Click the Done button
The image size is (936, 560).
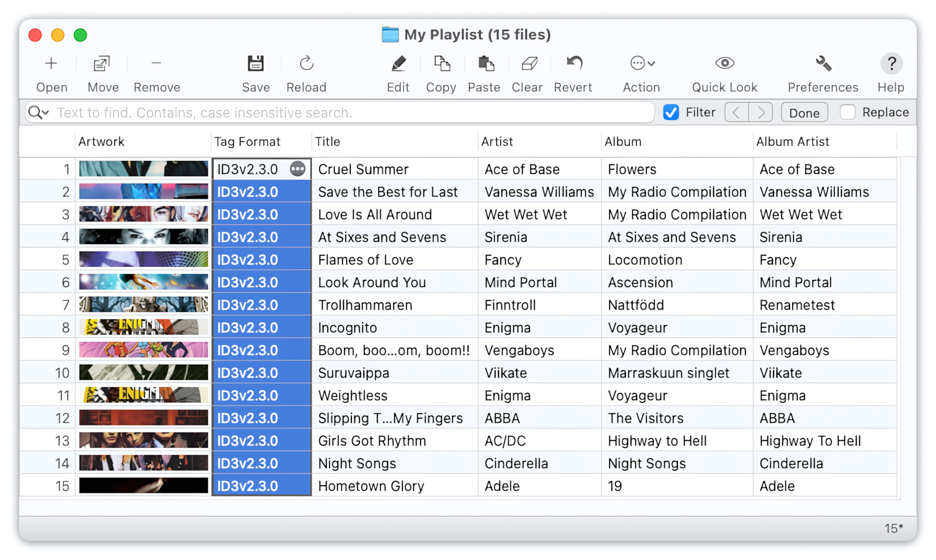click(804, 113)
